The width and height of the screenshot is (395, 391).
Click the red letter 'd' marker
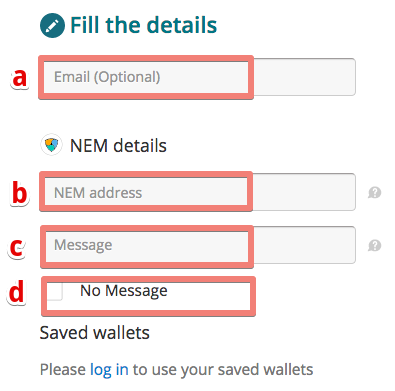(x=17, y=292)
